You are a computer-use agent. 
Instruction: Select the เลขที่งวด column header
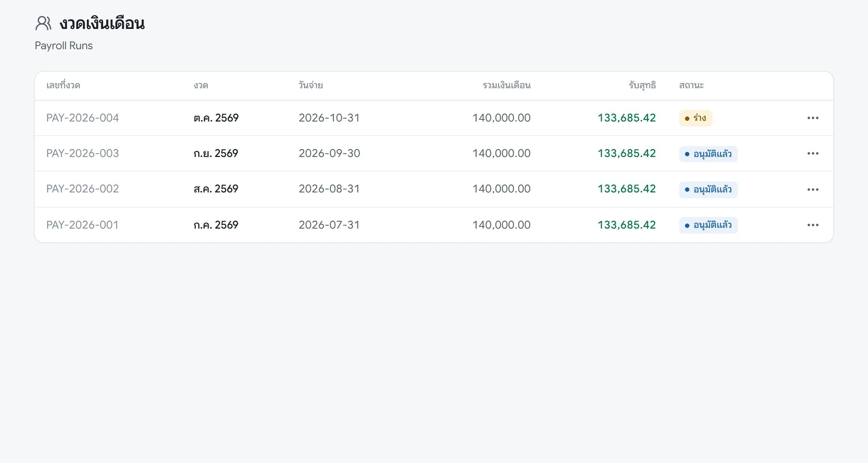tap(63, 85)
